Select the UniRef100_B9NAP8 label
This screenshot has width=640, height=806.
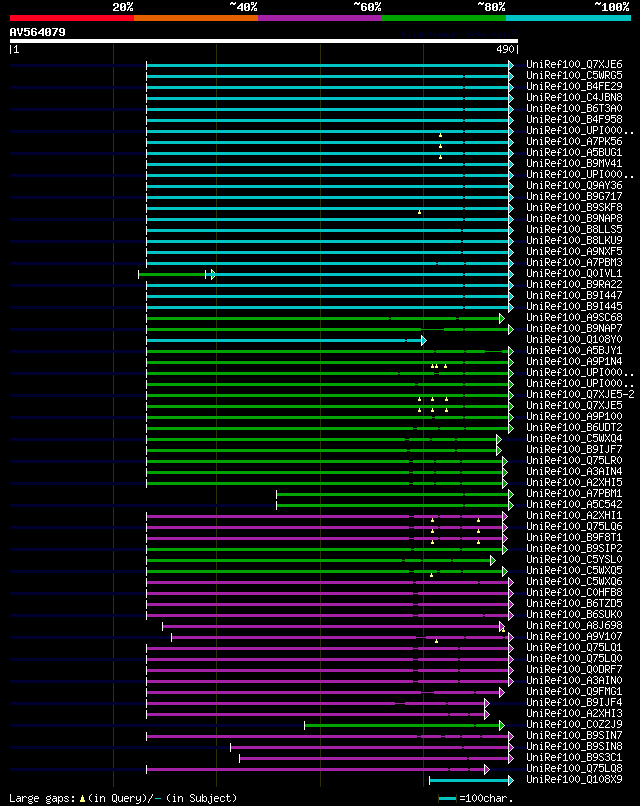tap(574, 218)
